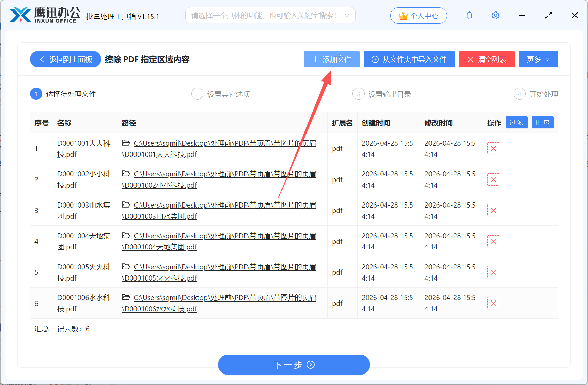Viewport: 588px width, 385px height.
Task: Open 个人中心 user center
Action: click(419, 16)
